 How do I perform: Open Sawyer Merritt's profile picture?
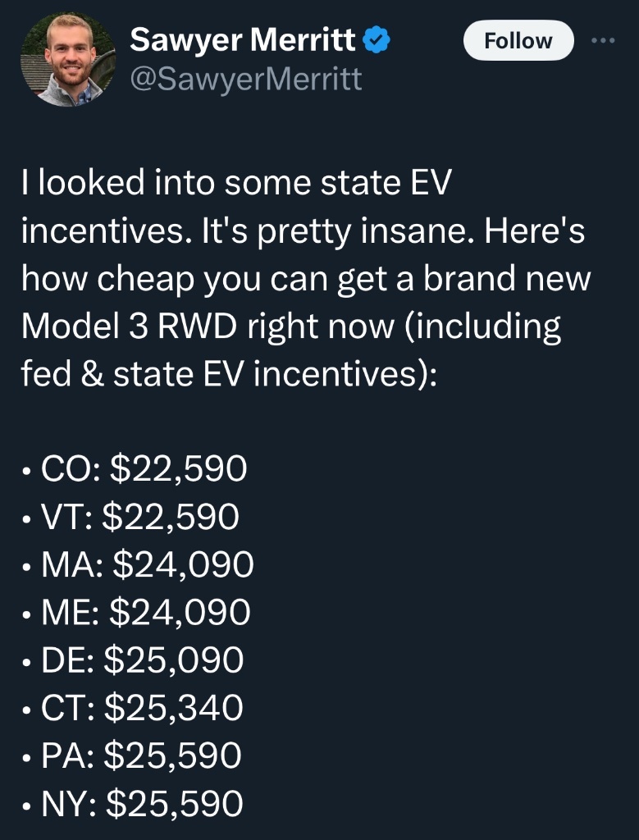[67, 59]
